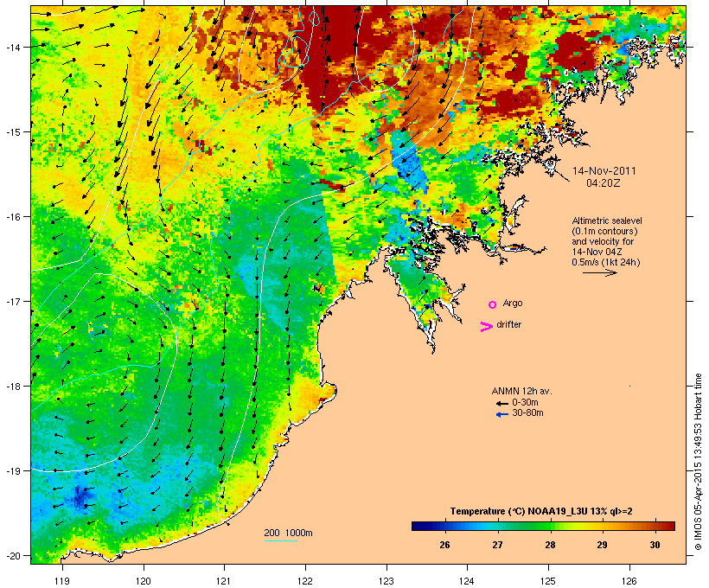
Task: Click the '200 1000m' isobath label
Action: (288, 533)
